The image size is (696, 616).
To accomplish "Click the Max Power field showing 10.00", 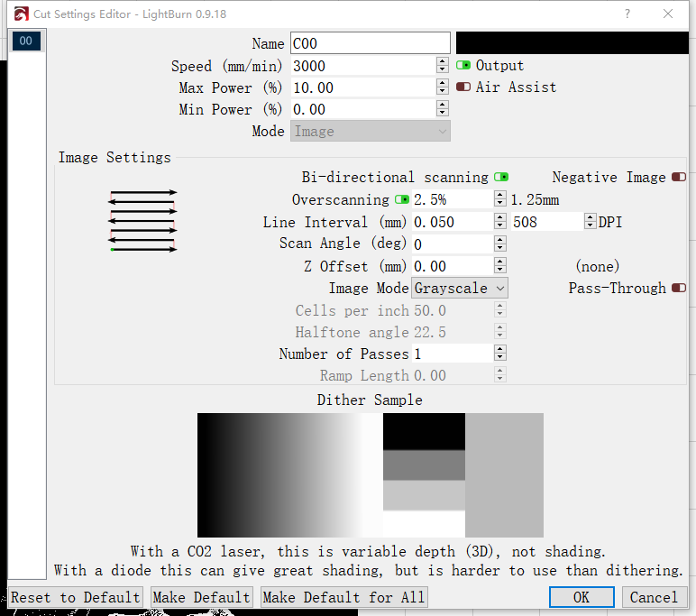I will coord(364,87).
